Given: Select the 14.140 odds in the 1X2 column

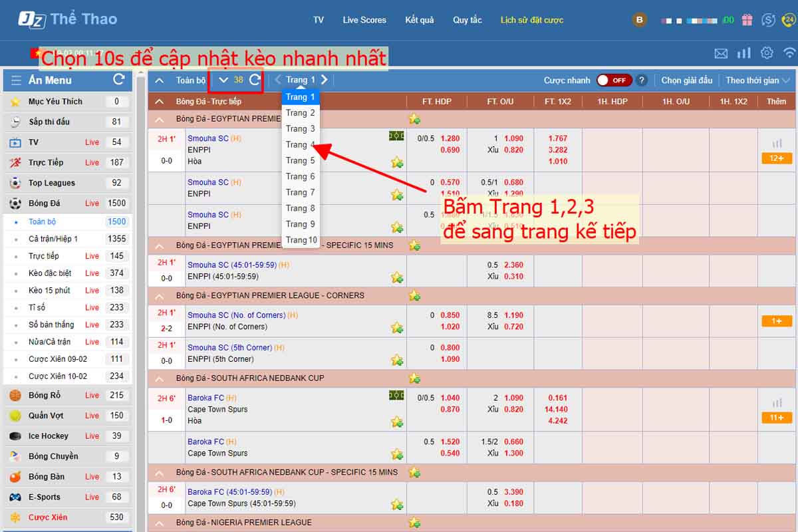Looking at the screenshot, I should [556, 410].
